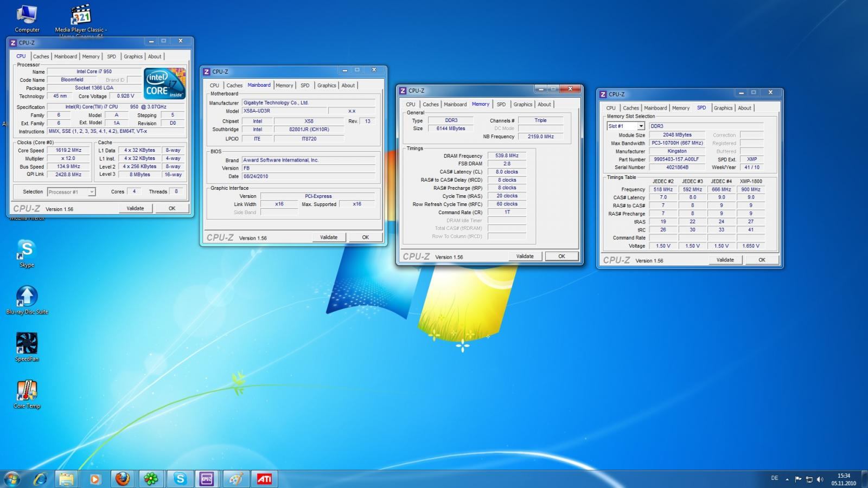Open the volume speaker tray icon

pyautogui.click(x=820, y=479)
